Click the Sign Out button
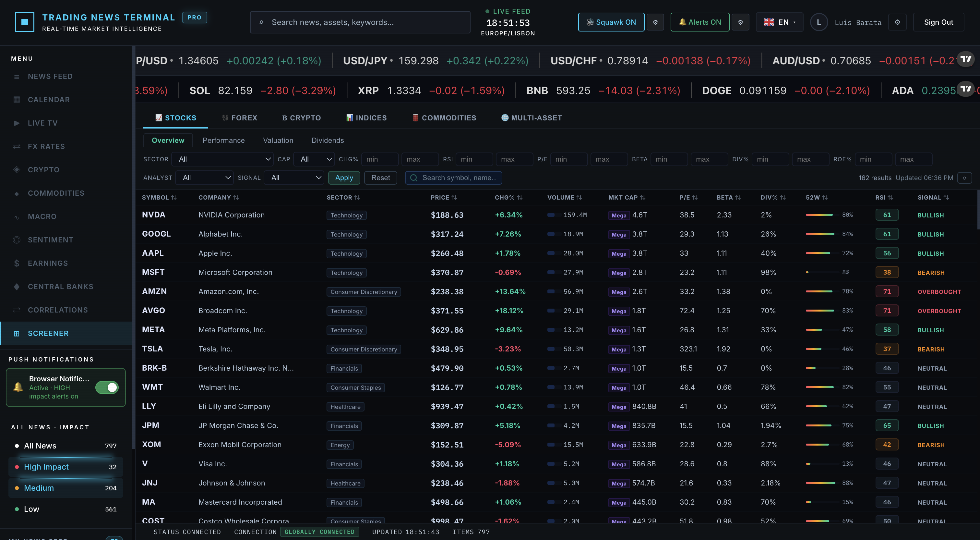 [938, 22]
